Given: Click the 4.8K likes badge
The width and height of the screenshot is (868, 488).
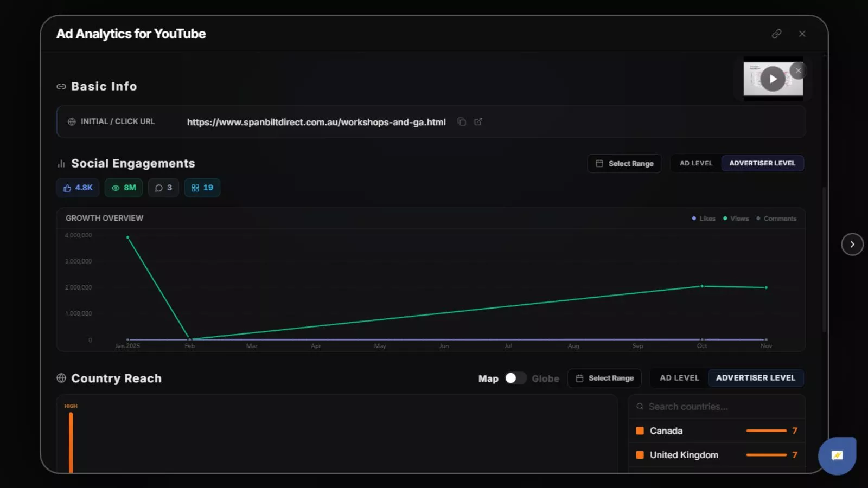Looking at the screenshot, I should tap(78, 188).
